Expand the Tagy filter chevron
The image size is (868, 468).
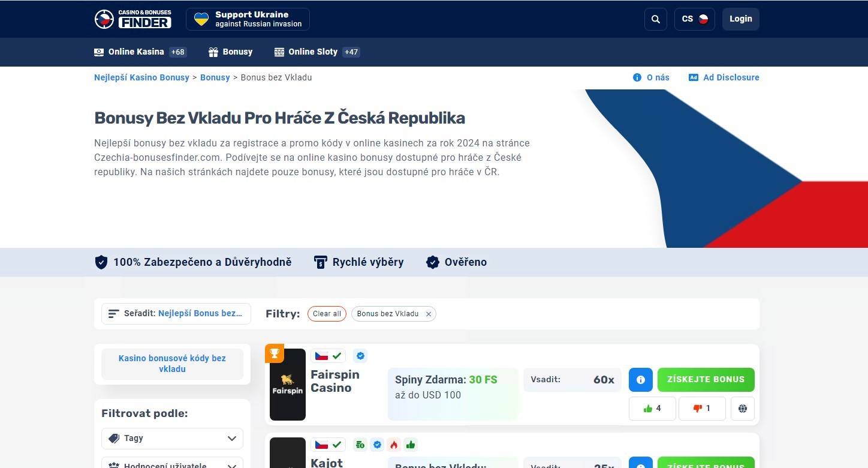(x=232, y=439)
